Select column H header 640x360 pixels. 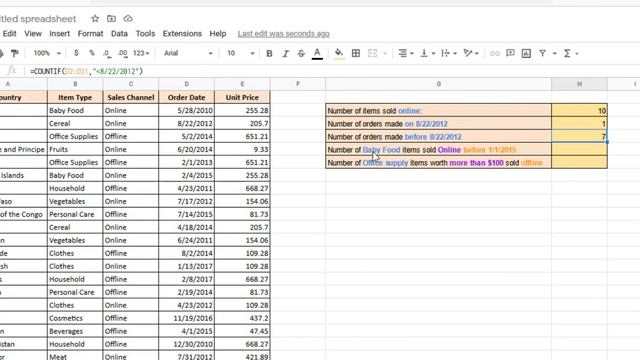click(579, 84)
